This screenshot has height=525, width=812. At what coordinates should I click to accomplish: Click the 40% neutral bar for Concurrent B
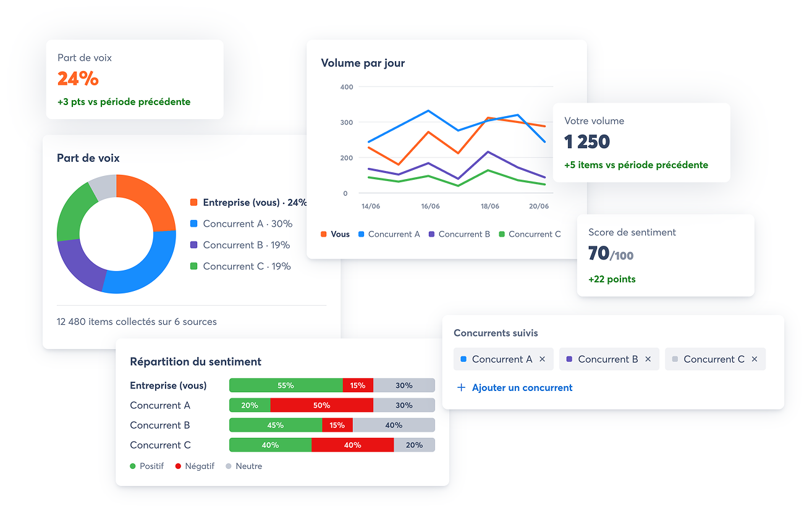(394, 425)
